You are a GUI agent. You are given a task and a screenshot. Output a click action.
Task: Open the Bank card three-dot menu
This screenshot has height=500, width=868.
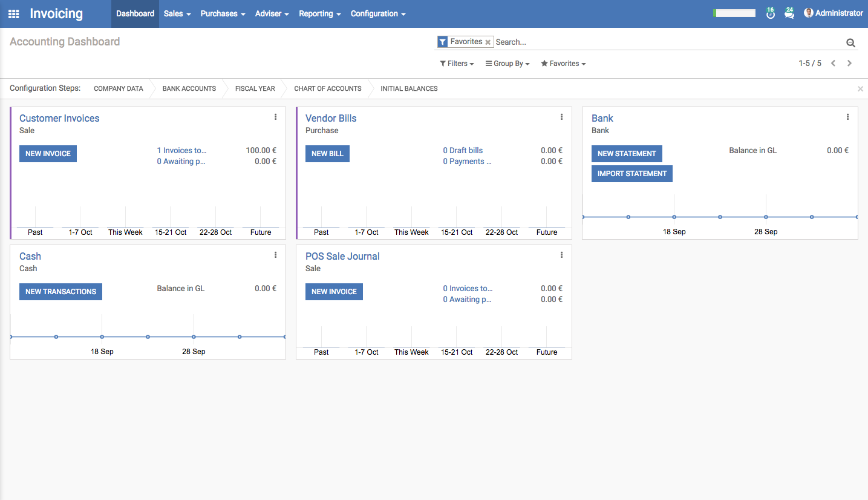848,117
